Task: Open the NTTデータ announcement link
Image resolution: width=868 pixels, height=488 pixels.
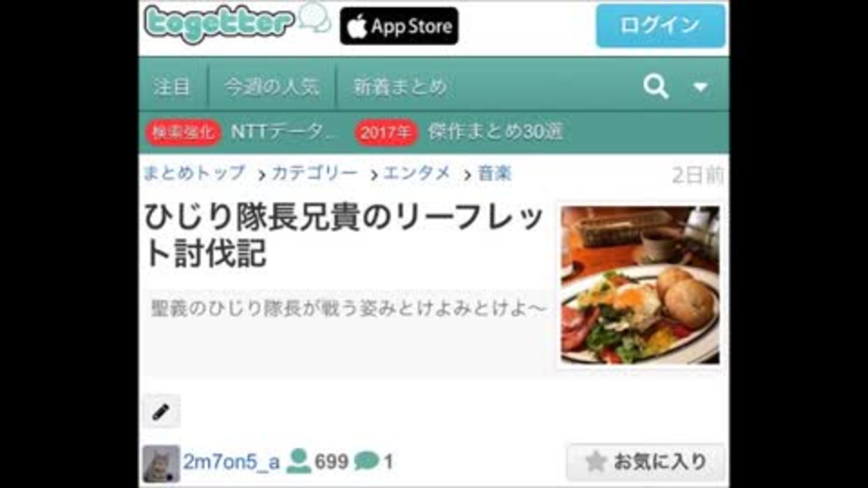Action: [283, 132]
